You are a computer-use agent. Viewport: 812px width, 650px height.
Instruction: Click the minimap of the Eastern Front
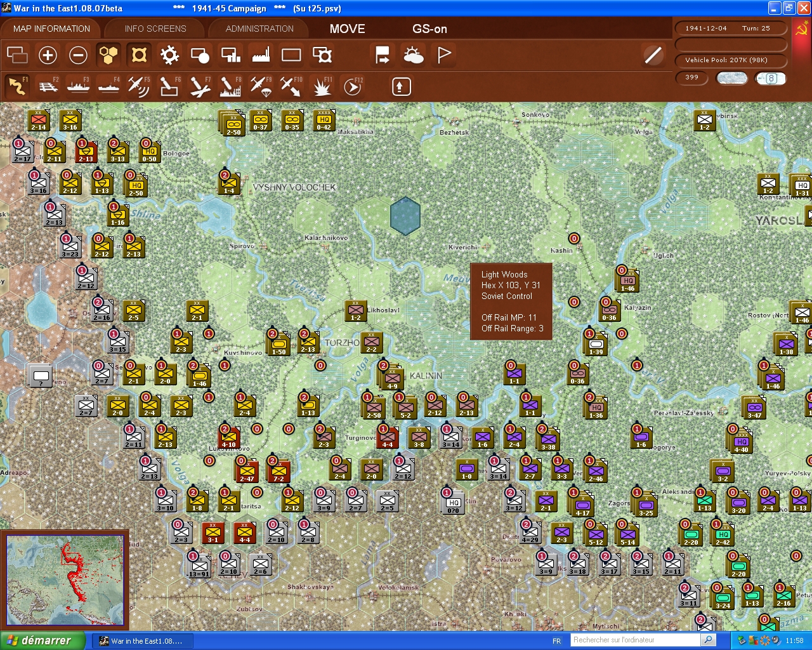(65, 580)
